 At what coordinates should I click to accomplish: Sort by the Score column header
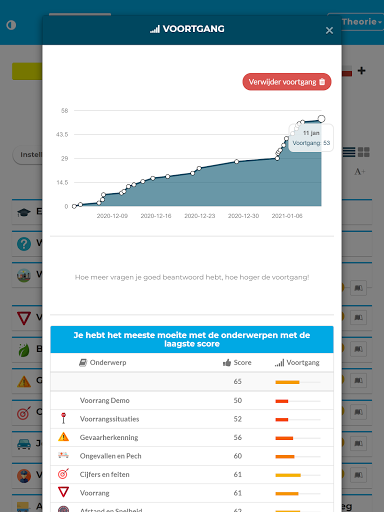[x=237, y=363]
